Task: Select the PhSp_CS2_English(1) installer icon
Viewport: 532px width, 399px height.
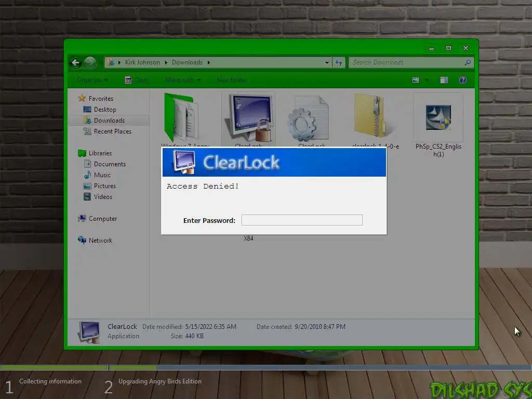Action: tap(438, 117)
